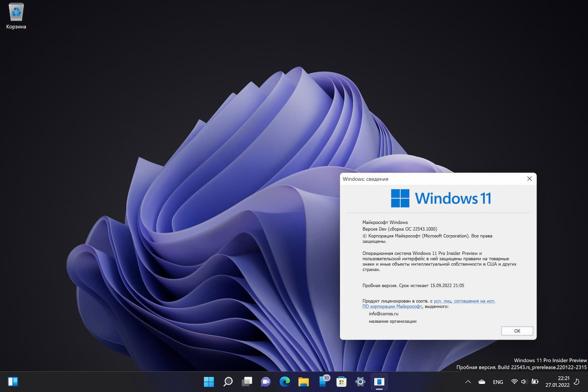The image size is (588, 392).
Task: Open Wi-Fi network quick settings
Action: 514,381
